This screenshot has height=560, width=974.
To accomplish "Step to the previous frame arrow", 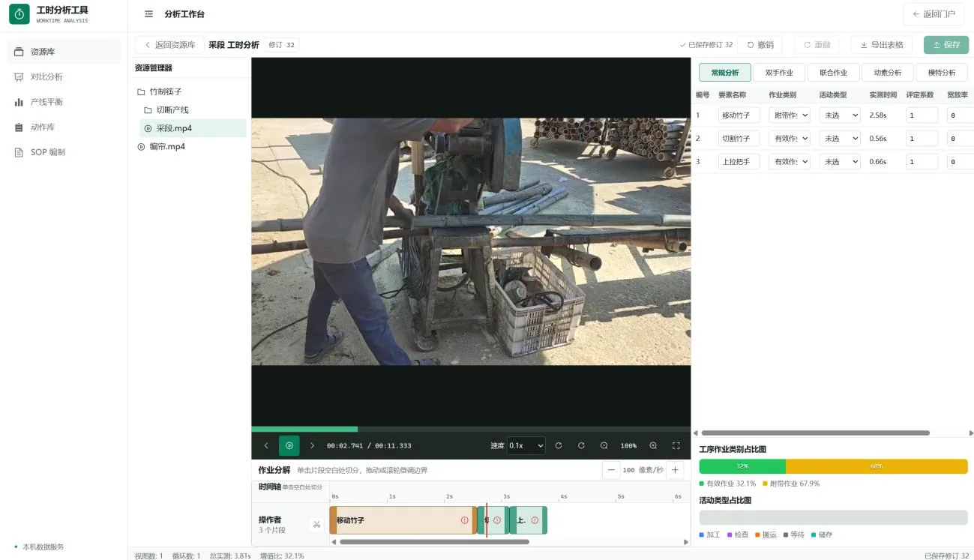I will pyautogui.click(x=266, y=445).
